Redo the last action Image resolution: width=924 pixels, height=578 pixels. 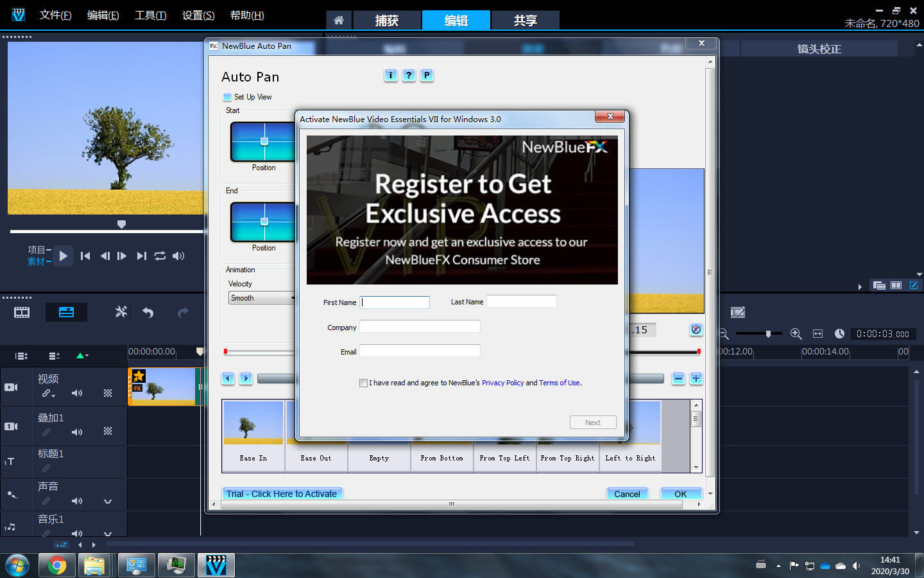click(183, 313)
